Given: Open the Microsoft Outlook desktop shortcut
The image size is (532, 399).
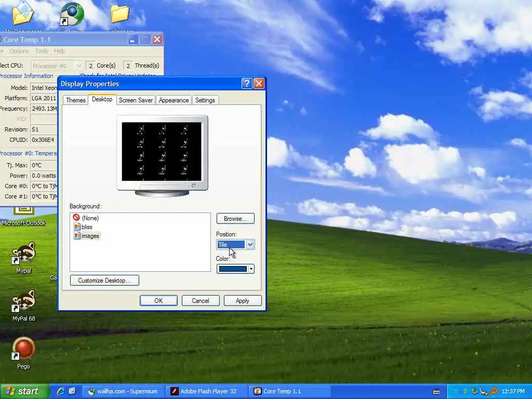Looking at the screenshot, I should (x=23, y=216).
